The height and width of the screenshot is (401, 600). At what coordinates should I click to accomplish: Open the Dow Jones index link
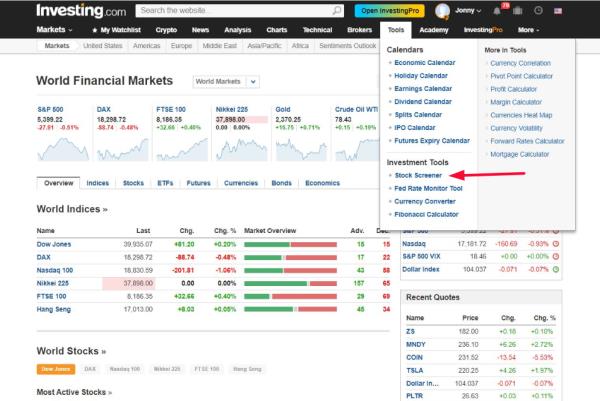point(54,244)
